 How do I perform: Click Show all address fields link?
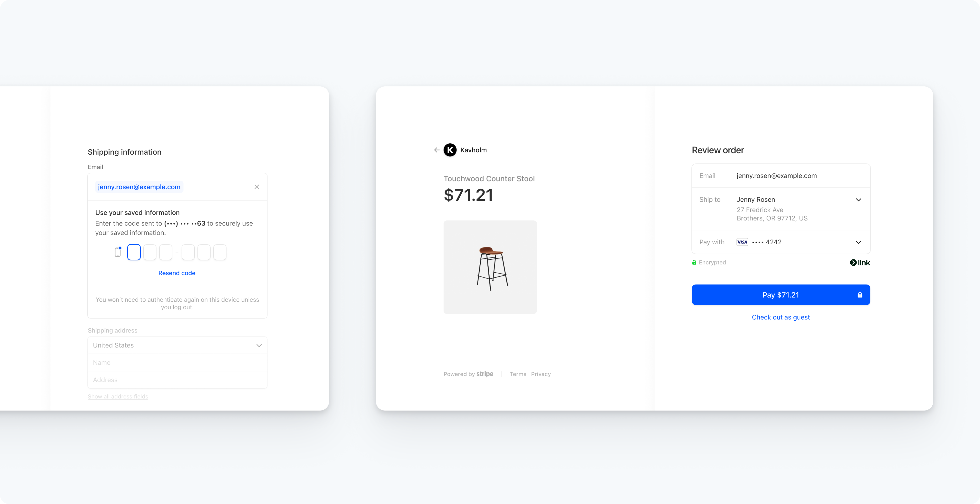[118, 396]
